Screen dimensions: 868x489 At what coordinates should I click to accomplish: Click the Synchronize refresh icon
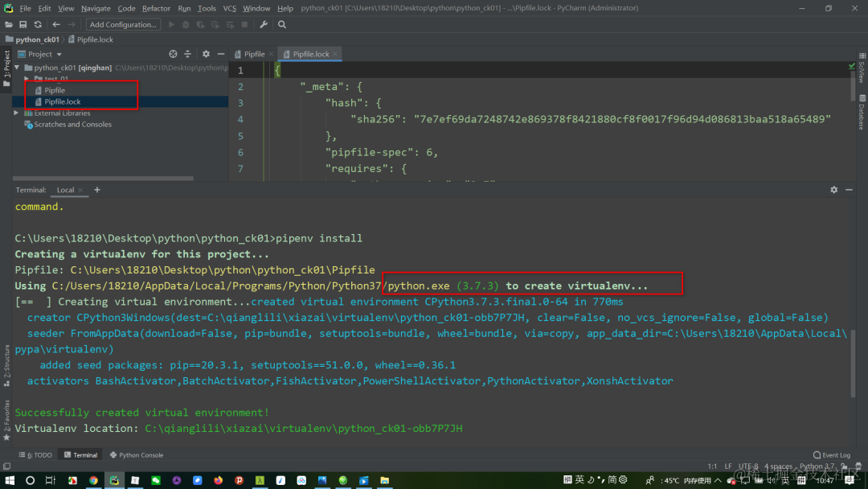click(x=38, y=24)
